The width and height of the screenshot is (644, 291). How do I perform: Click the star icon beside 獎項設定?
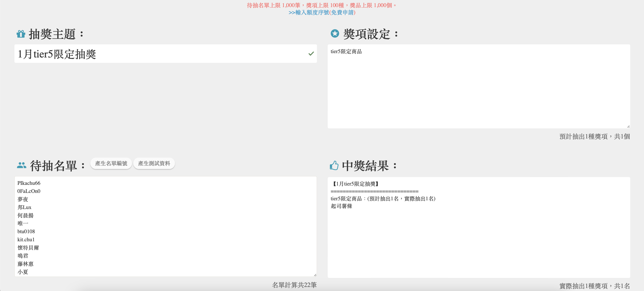335,33
